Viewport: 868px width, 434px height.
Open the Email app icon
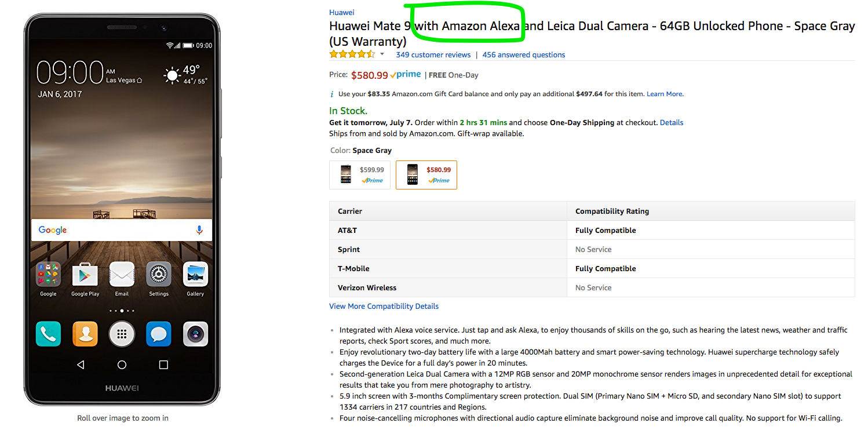click(x=122, y=275)
